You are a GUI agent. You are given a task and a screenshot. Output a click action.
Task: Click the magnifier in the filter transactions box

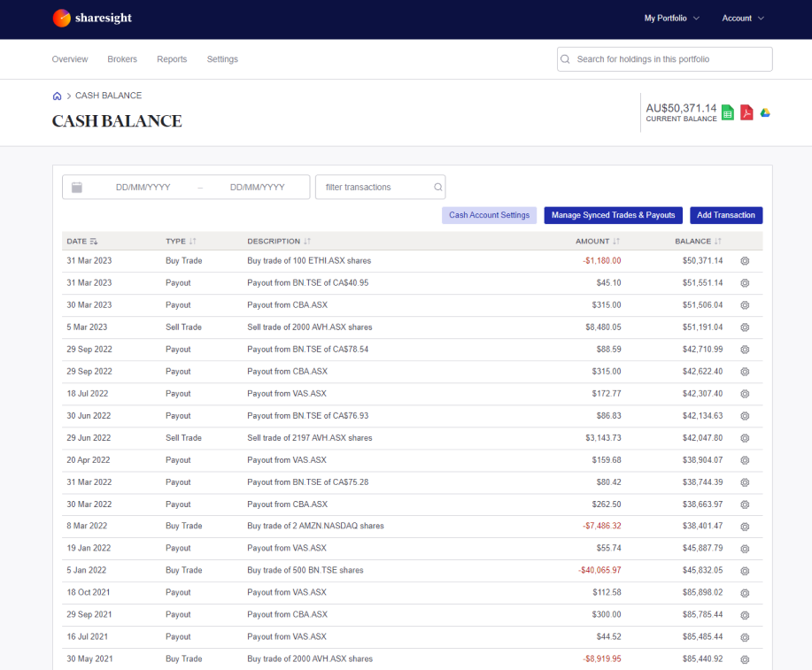(x=437, y=187)
